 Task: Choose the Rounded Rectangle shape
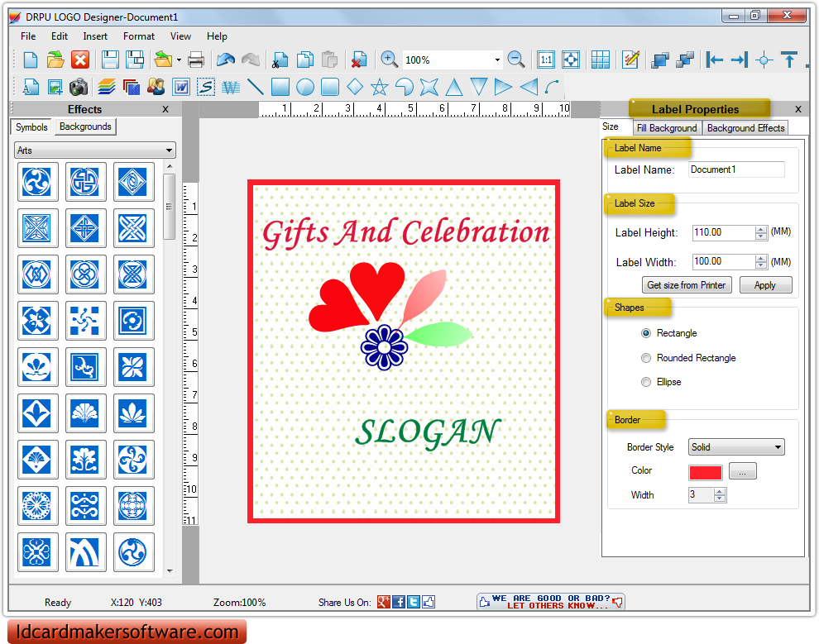coord(645,358)
